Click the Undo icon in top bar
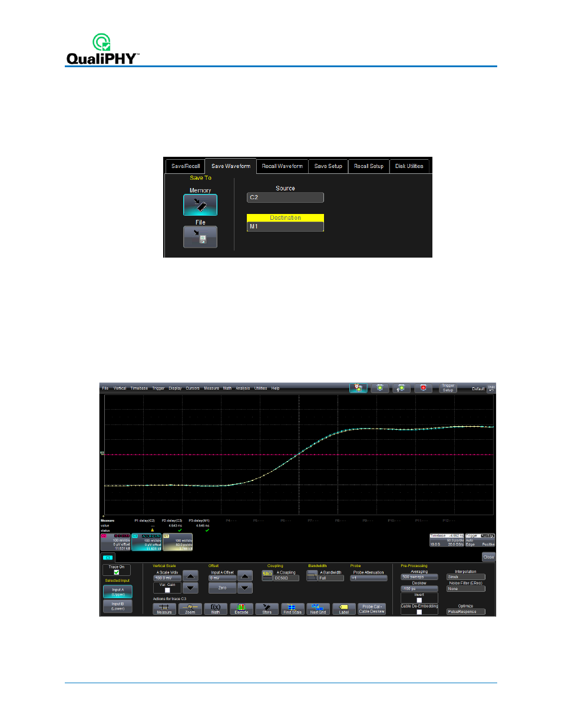 point(491,388)
